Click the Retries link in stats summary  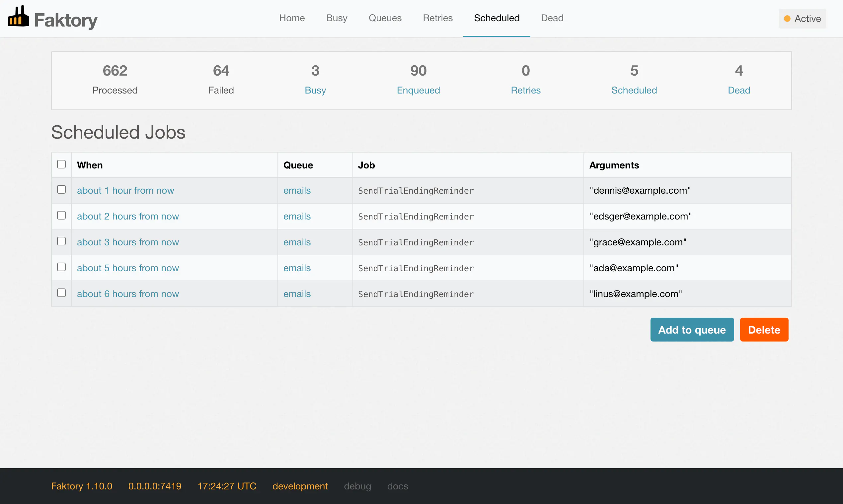pos(525,90)
